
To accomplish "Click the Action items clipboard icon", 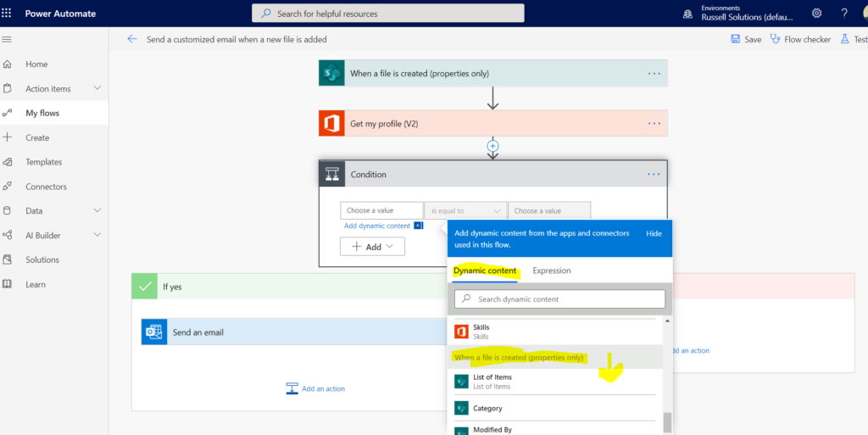I will click(x=7, y=88).
